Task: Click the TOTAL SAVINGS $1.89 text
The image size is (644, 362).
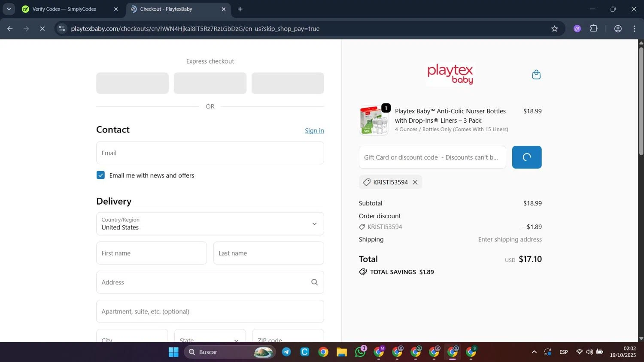Action: (x=402, y=272)
